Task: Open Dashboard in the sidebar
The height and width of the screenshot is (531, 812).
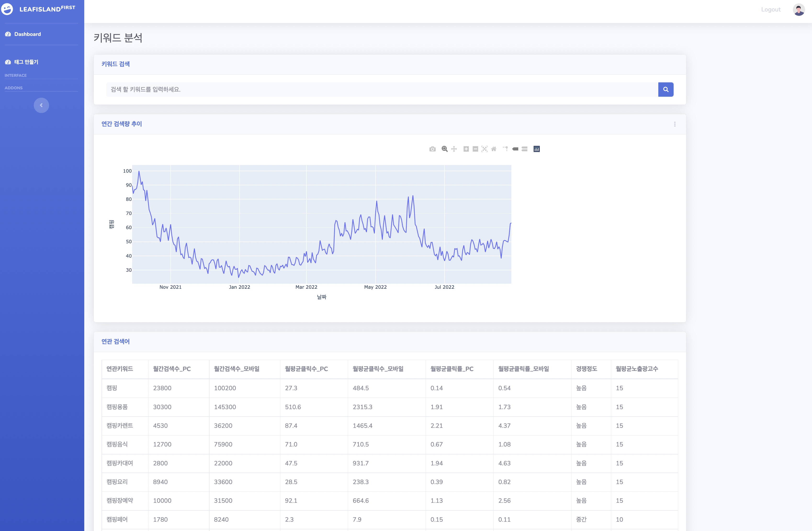Action: point(27,34)
